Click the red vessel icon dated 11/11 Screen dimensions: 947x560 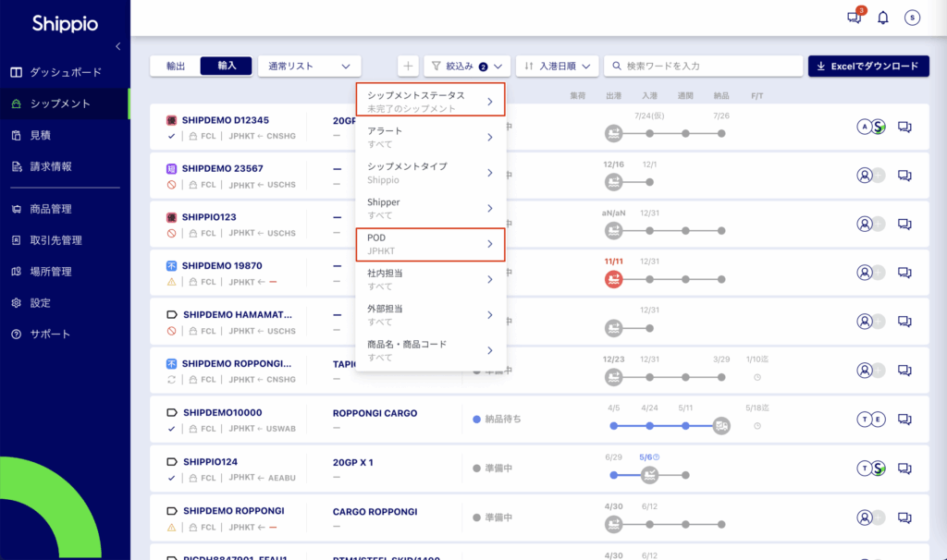[x=613, y=278]
